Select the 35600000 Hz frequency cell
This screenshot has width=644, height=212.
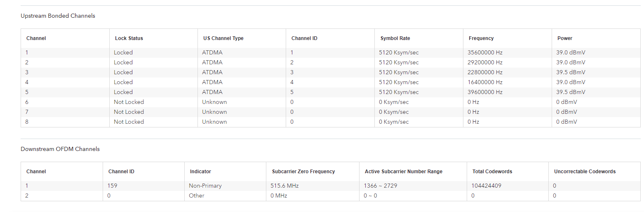485,52
